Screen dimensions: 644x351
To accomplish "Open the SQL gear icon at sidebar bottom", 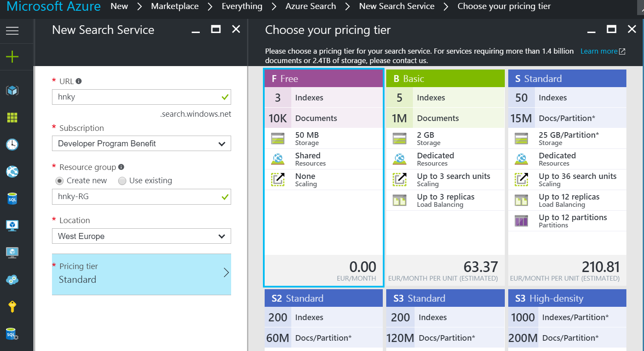I will [12, 334].
